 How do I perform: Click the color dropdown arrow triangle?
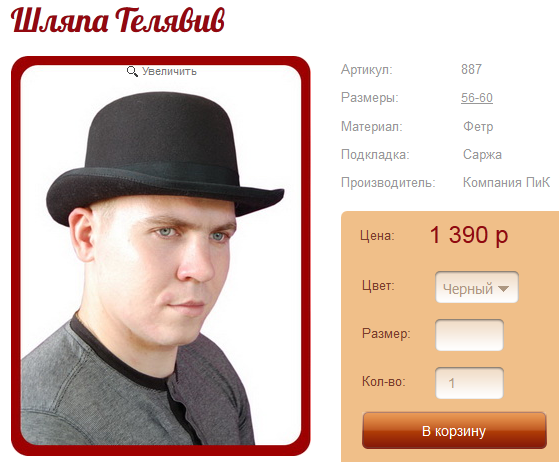(503, 289)
